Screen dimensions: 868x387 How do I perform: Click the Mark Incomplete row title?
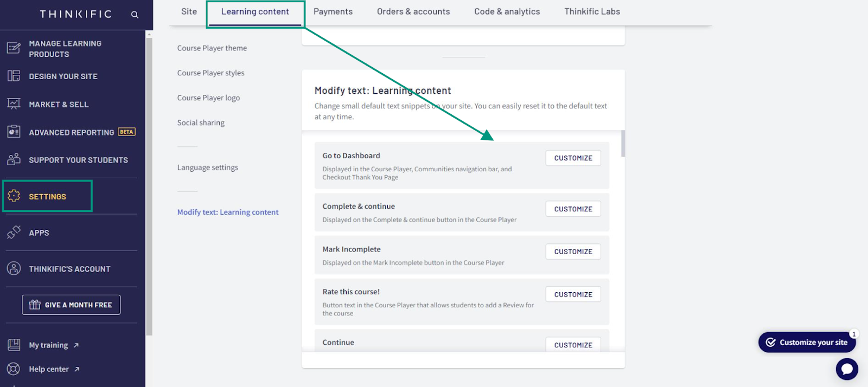pos(352,249)
